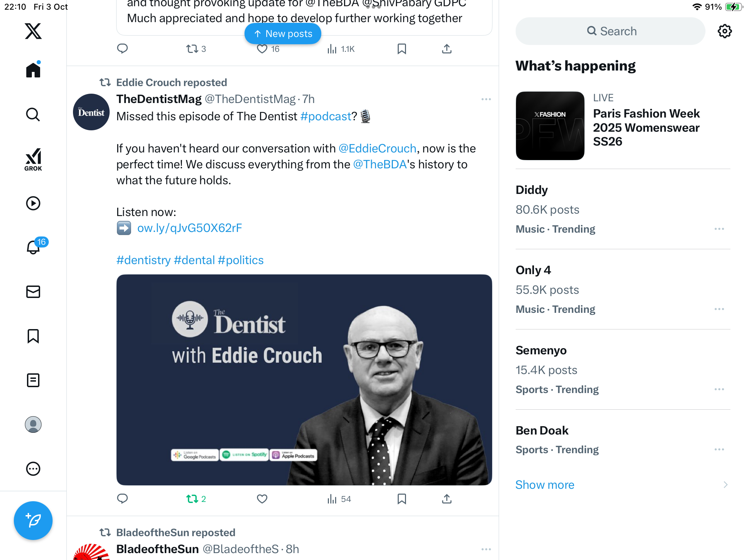Click the Search input field

click(x=610, y=31)
